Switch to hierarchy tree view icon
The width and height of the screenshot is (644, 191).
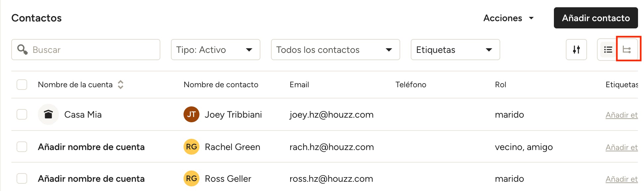click(627, 50)
